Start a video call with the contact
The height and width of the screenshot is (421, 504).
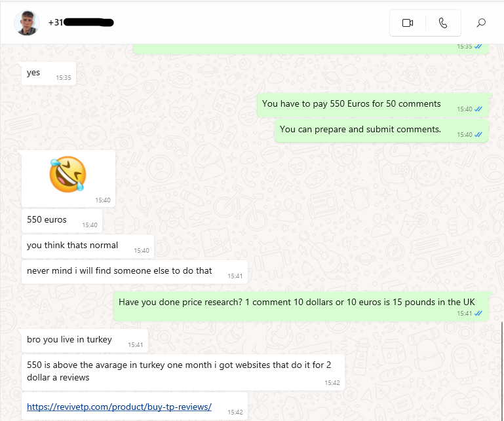tap(408, 23)
